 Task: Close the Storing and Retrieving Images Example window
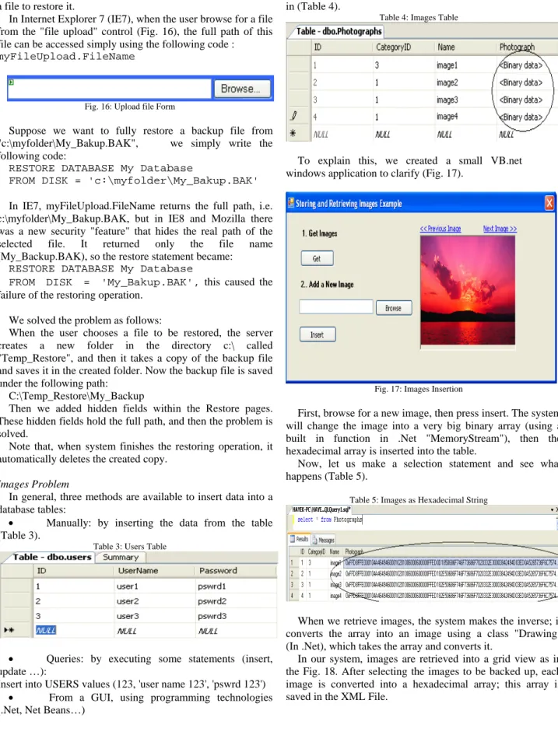[549, 203]
